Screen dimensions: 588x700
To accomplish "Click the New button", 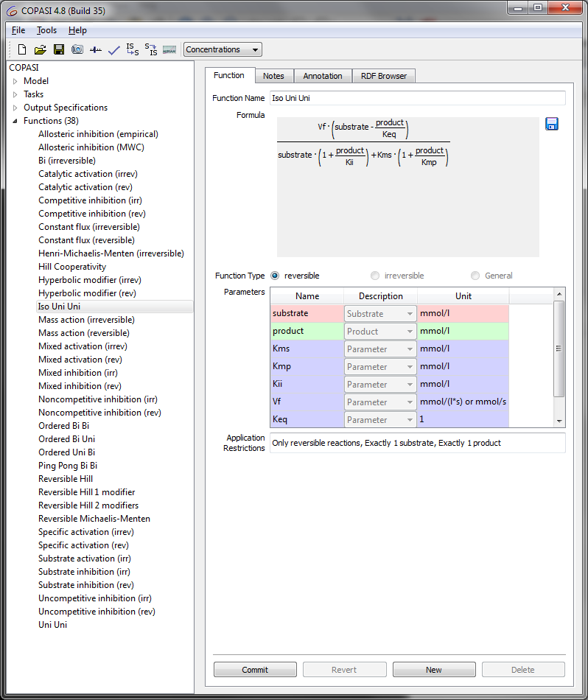I will [434, 670].
